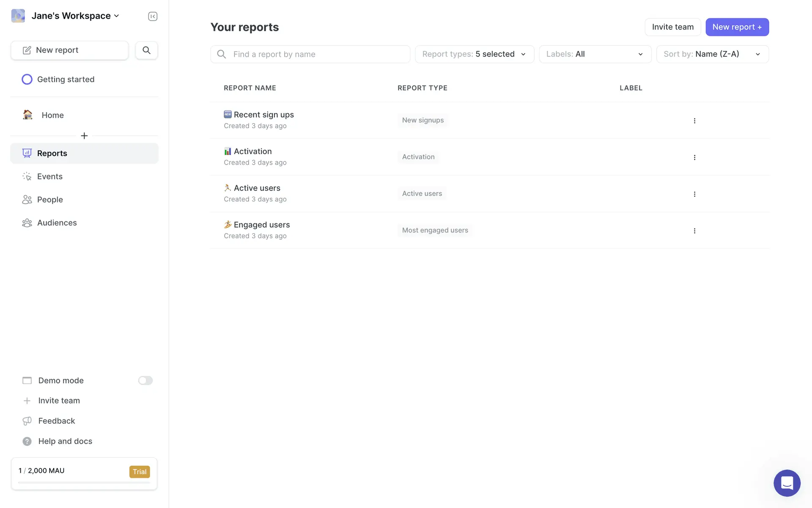This screenshot has width=812, height=508.
Task: Expand the Report types filter dropdown
Action: click(475, 54)
